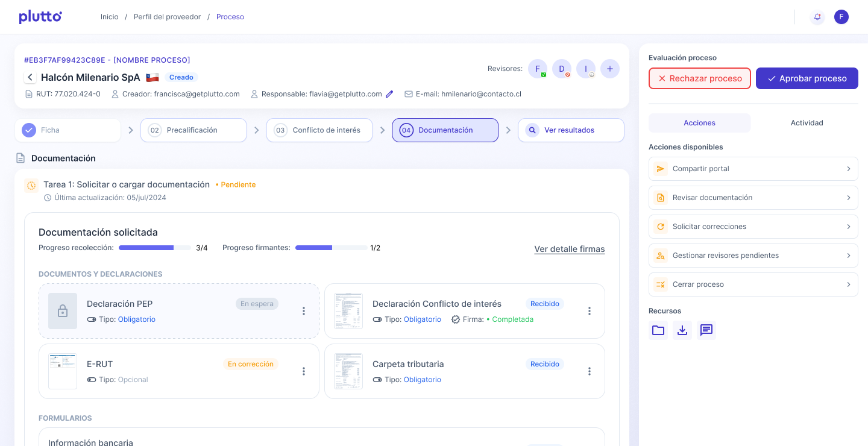Viewport: 868px width, 446px height.
Task: Add a reviewer with the plus icon
Action: pos(609,69)
